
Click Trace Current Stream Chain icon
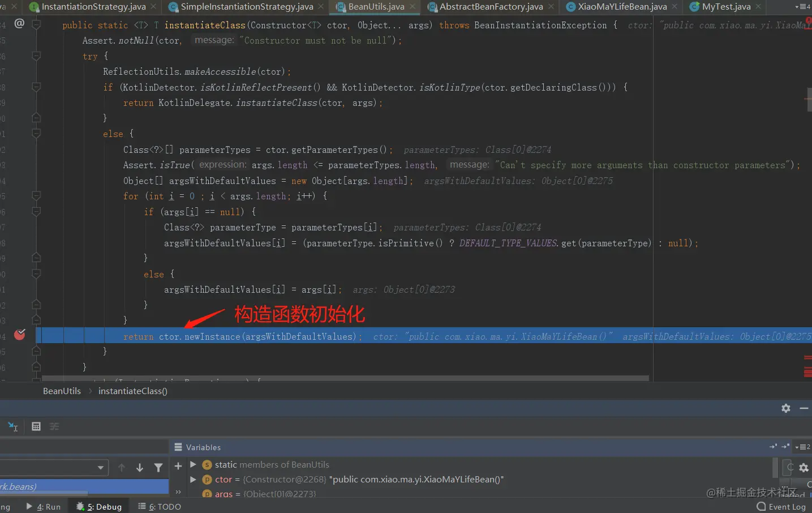54,426
